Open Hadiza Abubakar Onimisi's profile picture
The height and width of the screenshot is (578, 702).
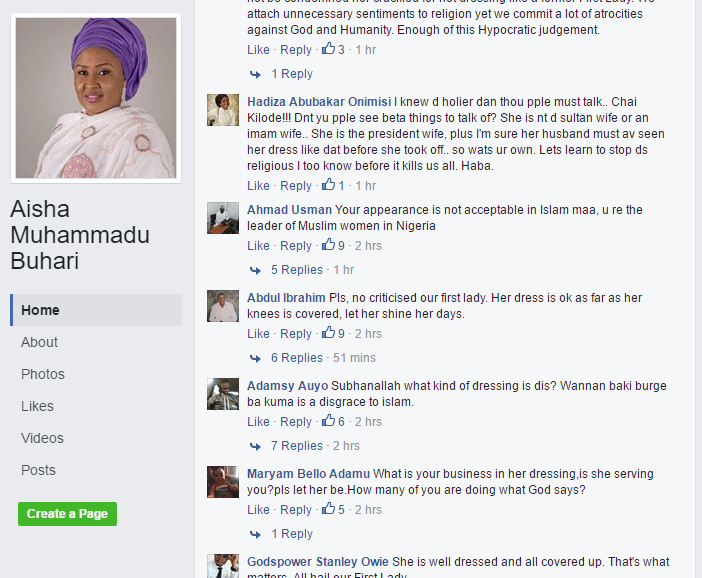coord(223,110)
